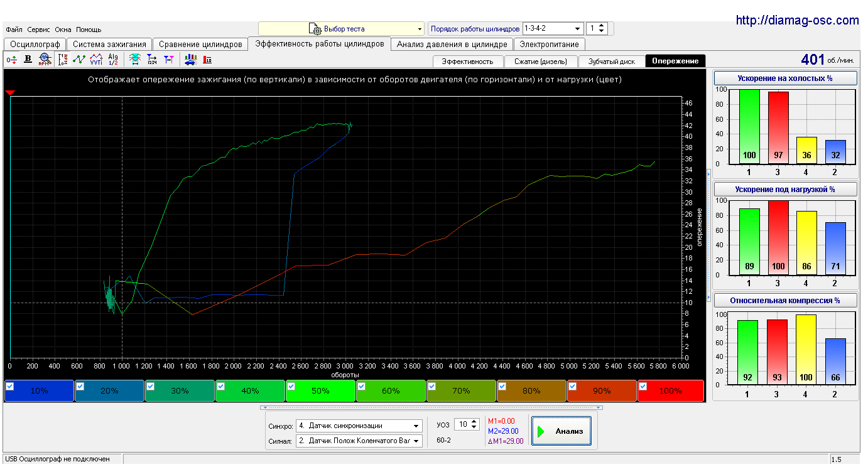The width and height of the screenshot is (868, 467).
Task: Click the Анализ button
Action: pos(561,431)
